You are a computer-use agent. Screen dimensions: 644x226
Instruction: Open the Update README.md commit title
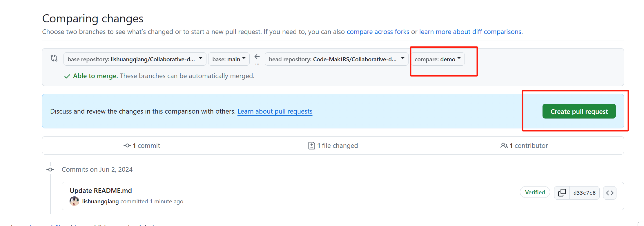pyautogui.click(x=101, y=191)
